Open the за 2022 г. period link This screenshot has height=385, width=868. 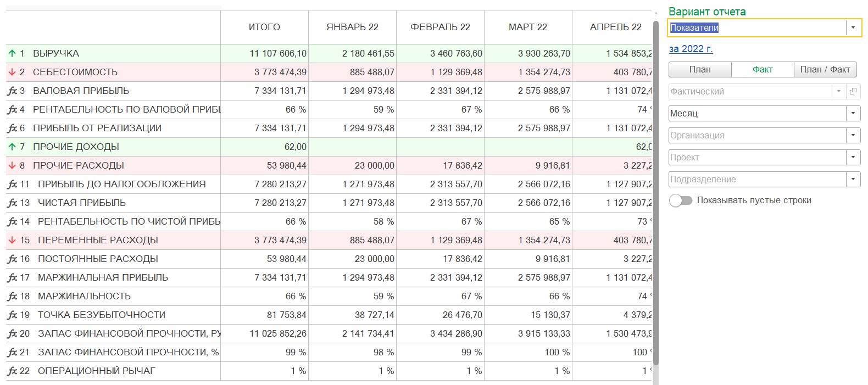691,49
